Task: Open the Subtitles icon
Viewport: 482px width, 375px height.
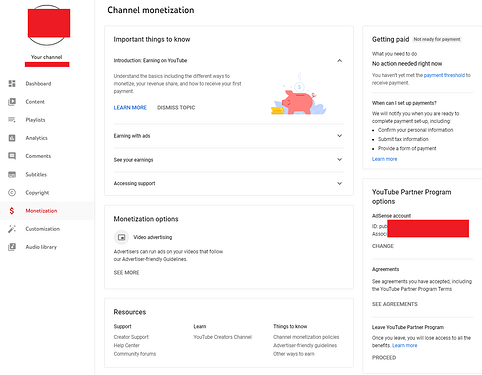Action: pos(12,174)
